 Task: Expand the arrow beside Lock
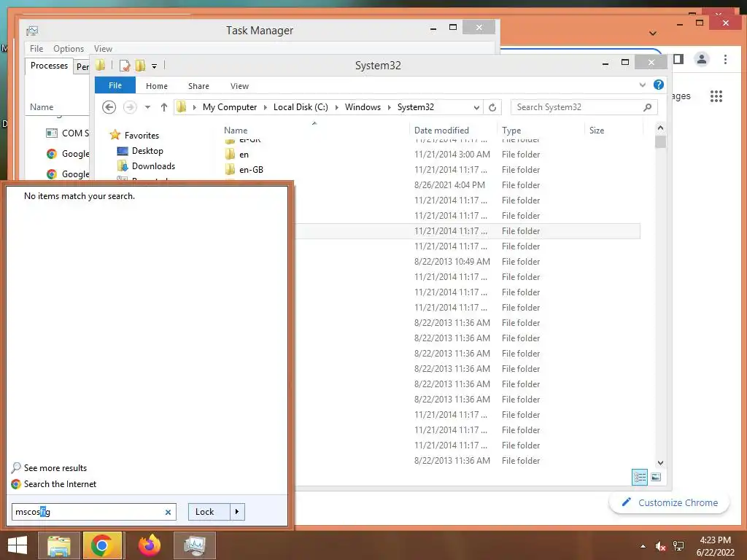point(237,512)
